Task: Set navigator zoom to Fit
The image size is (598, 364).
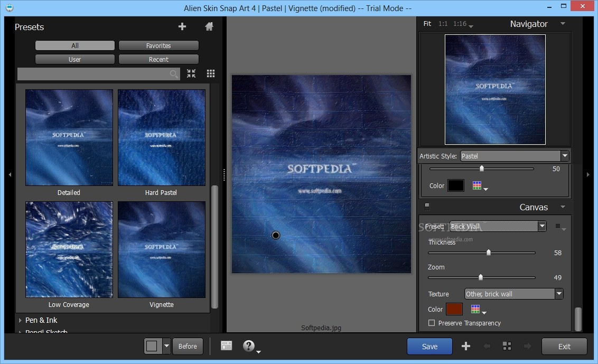Action: 427,24
